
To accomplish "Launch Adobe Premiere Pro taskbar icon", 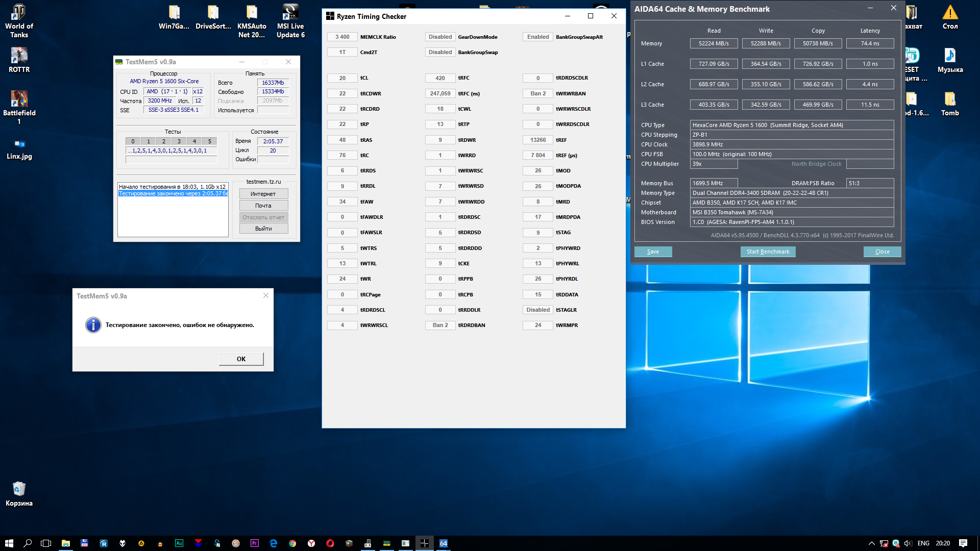I will (255, 543).
